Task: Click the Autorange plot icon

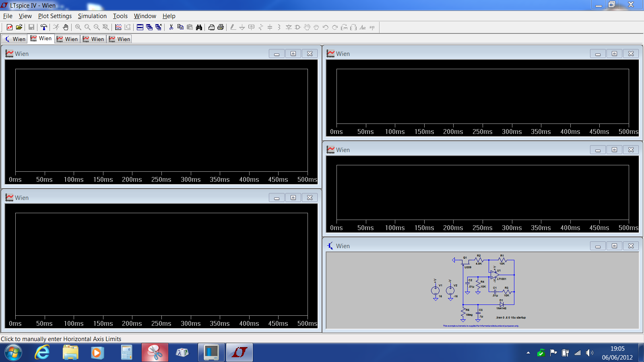Action: [128, 27]
